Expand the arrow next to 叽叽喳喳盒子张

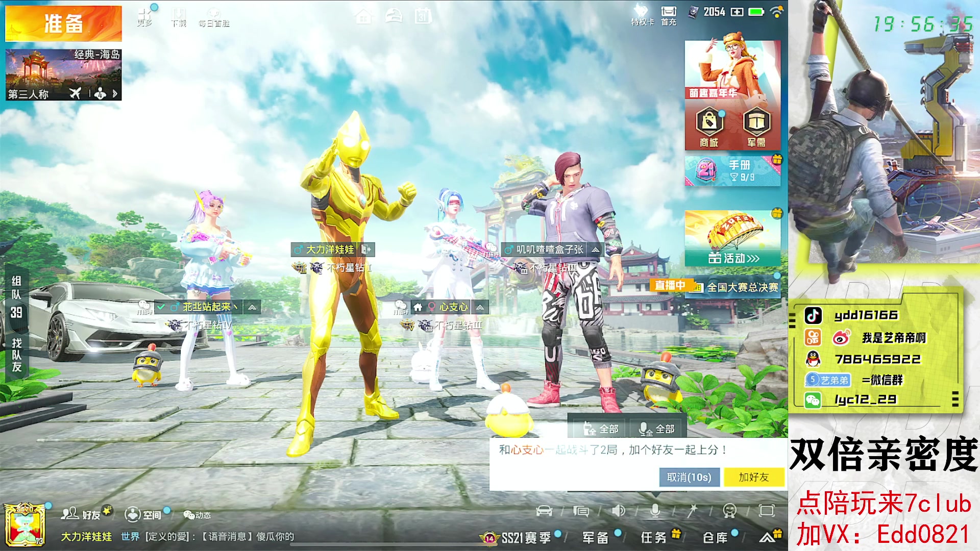(x=595, y=249)
